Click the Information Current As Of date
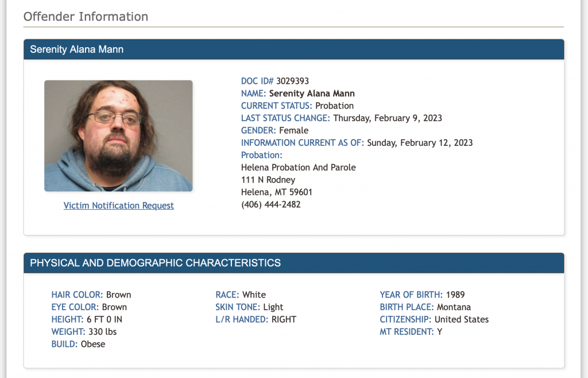The width and height of the screenshot is (588, 378). point(420,143)
